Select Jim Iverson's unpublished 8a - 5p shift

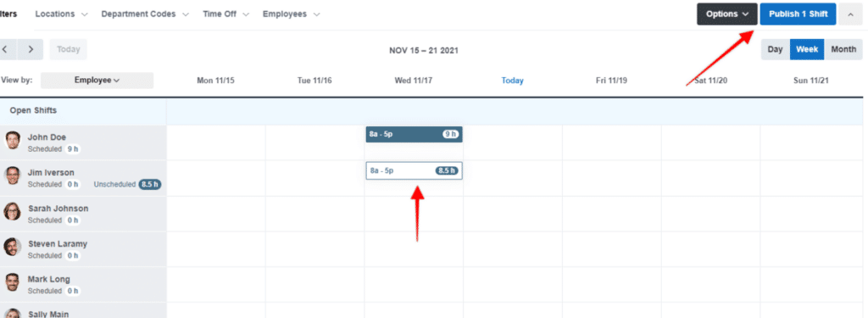click(x=414, y=170)
